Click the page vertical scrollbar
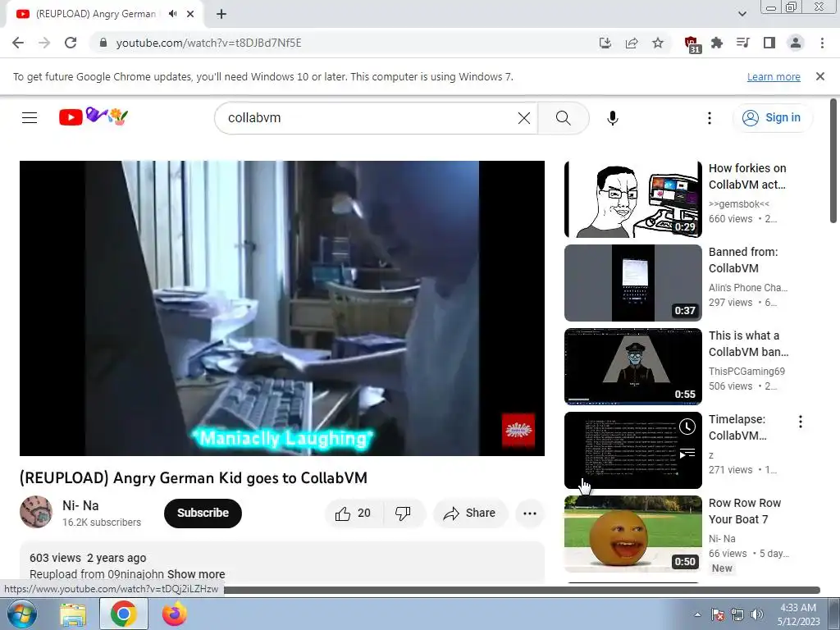The image size is (840, 630). click(x=833, y=161)
